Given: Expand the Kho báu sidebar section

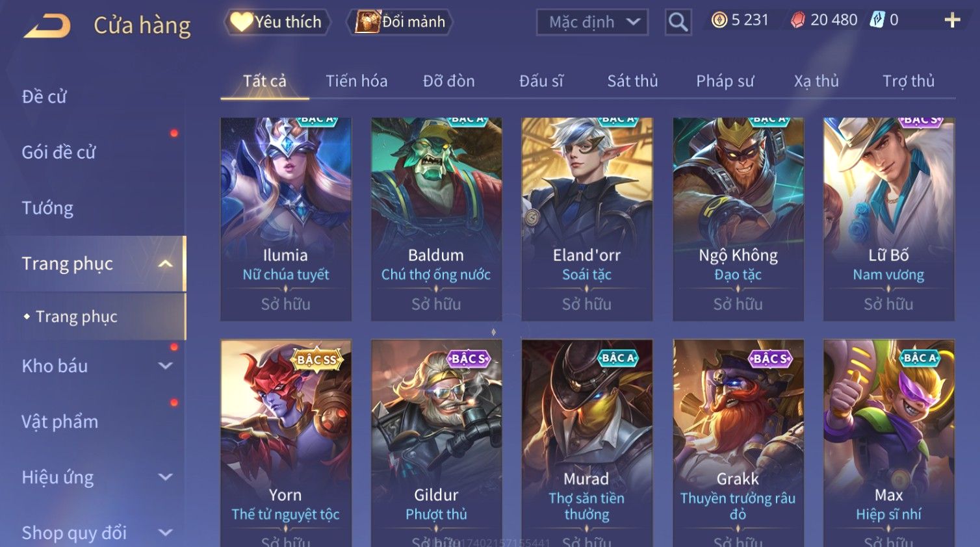Looking at the screenshot, I should [x=166, y=366].
